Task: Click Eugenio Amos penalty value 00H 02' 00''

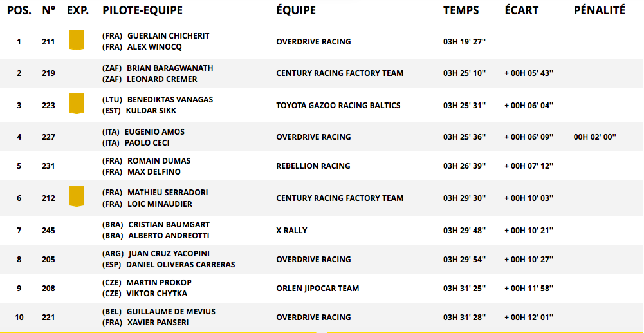Action: tap(595, 137)
